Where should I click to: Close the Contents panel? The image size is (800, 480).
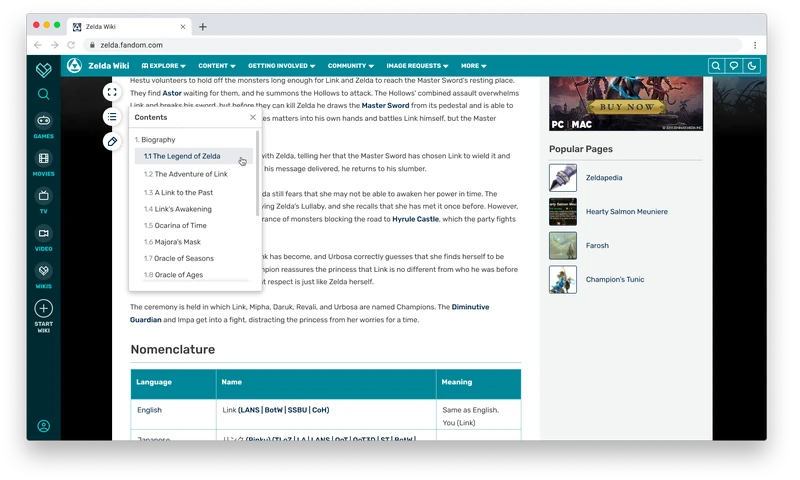click(253, 117)
